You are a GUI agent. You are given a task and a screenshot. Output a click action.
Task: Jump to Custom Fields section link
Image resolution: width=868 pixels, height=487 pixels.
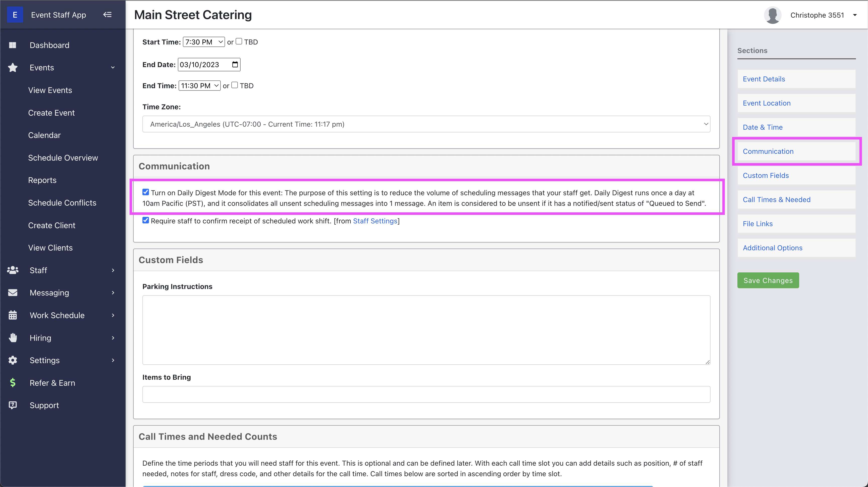click(796, 175)
